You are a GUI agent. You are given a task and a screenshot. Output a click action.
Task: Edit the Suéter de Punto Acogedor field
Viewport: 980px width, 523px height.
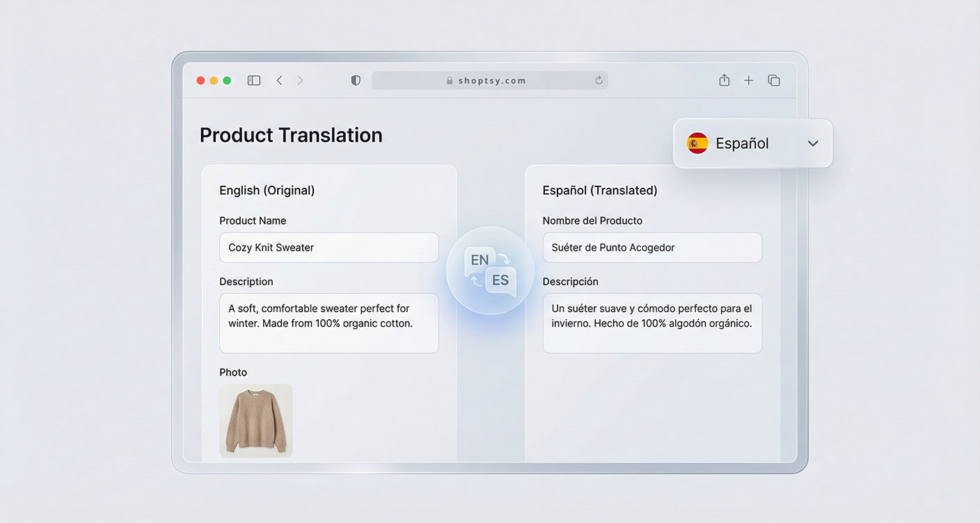[652, 248]
